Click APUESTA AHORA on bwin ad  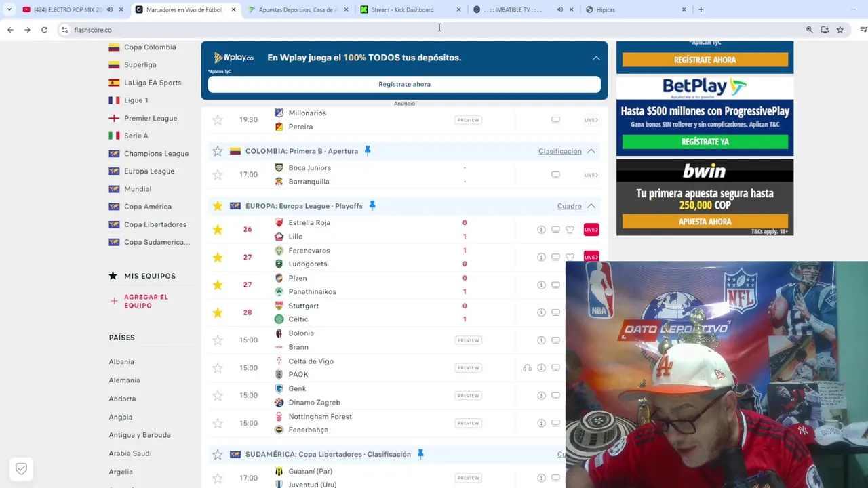pyautogui.click(x=705, y=222)
